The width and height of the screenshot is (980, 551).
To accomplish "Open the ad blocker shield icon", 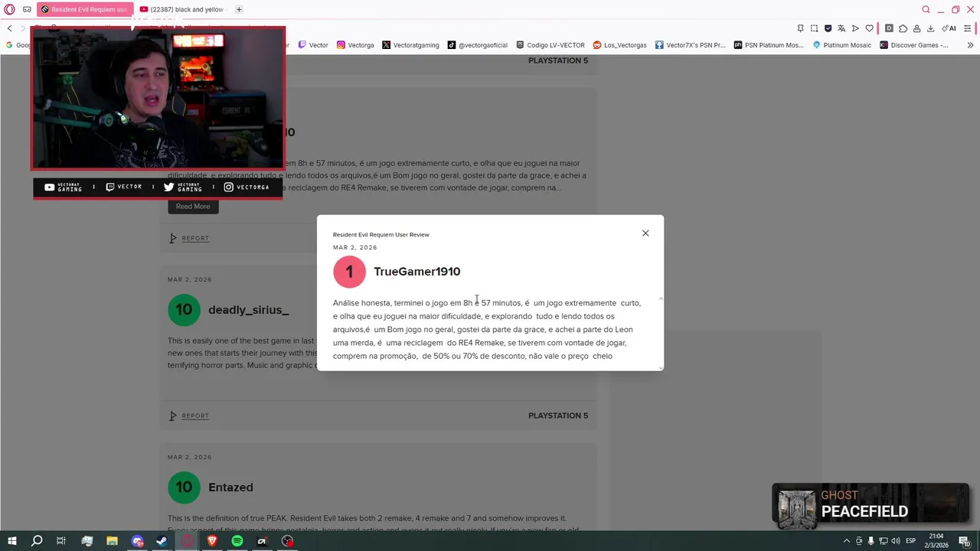I will tap(828, 28).
